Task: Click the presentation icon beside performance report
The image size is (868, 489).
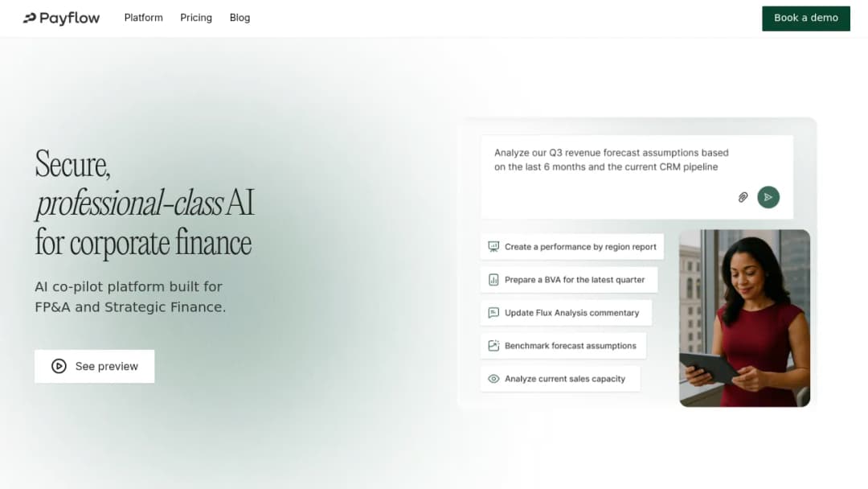Action: (493, 246)
